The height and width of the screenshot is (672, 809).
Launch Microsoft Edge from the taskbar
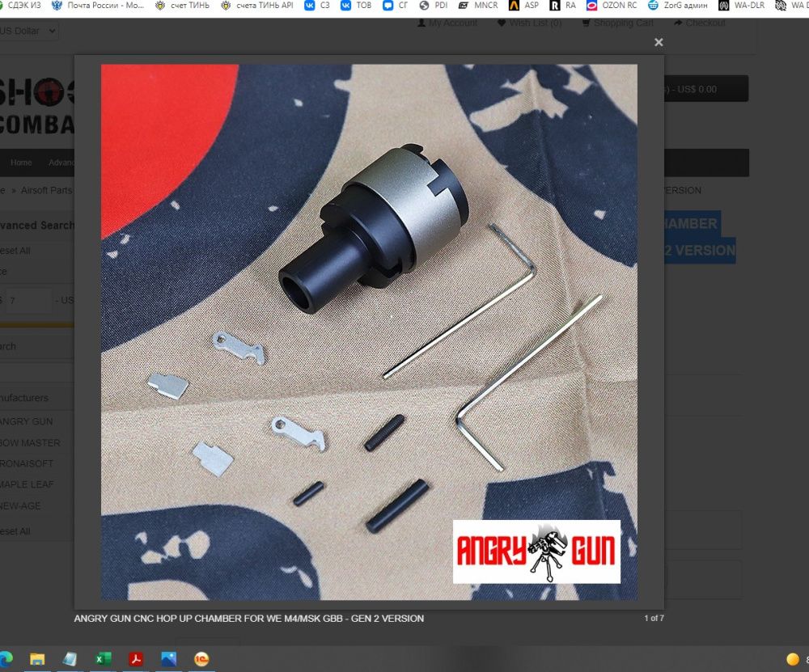pyautogui.click(x=6, y=659)
